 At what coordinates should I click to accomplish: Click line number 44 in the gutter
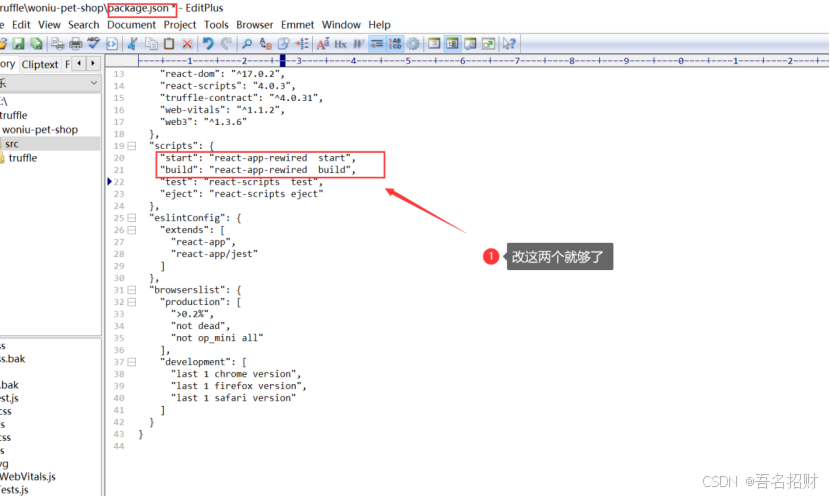[119, 446]
